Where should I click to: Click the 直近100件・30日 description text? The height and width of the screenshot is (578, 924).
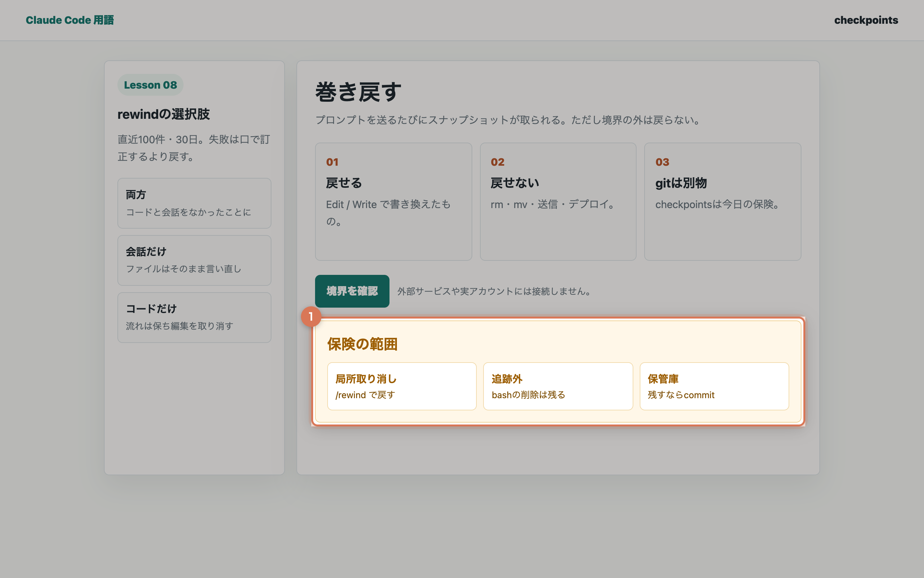tap(194, 148)
